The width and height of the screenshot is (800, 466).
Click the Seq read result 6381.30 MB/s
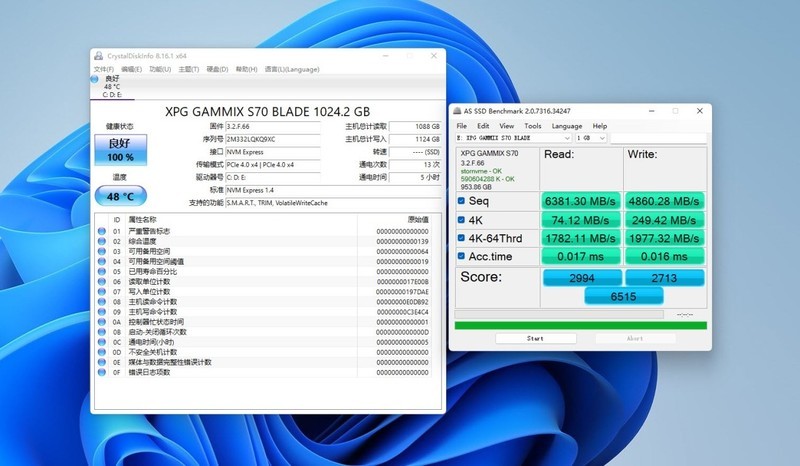click(x=581, y=201)
